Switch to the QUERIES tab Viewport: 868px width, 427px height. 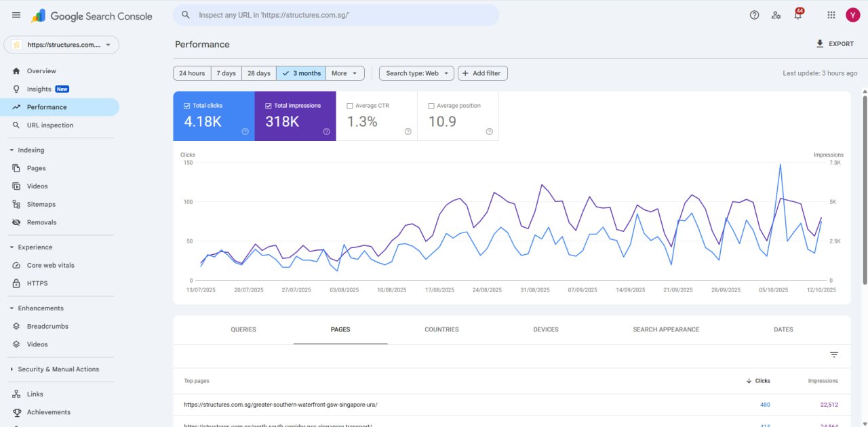click(243, 329)
